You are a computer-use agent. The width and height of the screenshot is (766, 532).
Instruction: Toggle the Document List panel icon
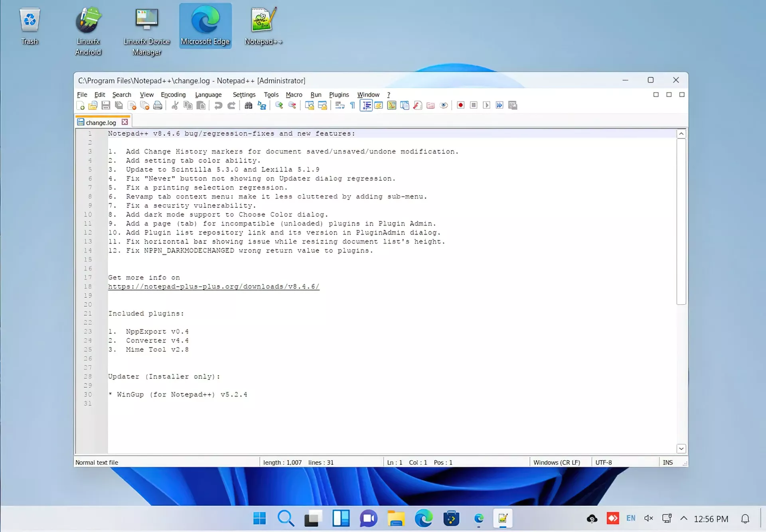(405, 105)
